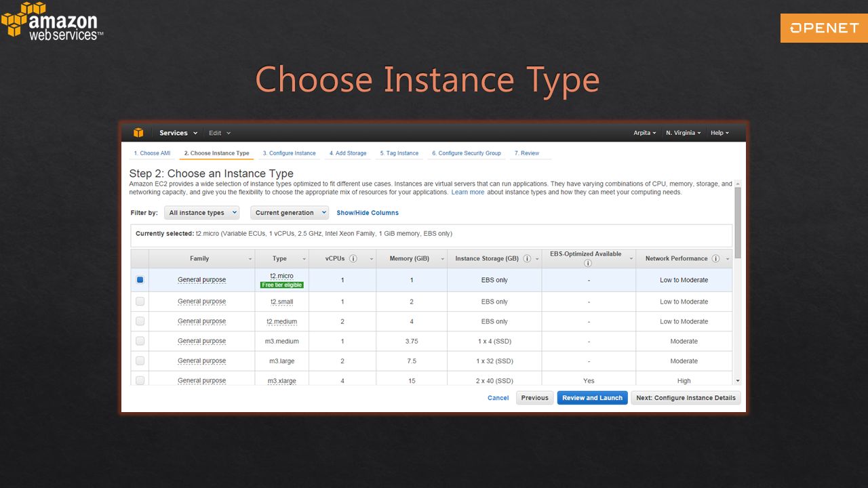This screenshot has height=488, width=868.
Task: Go to 6. Configure Security Group step
Action: [467, 153]
